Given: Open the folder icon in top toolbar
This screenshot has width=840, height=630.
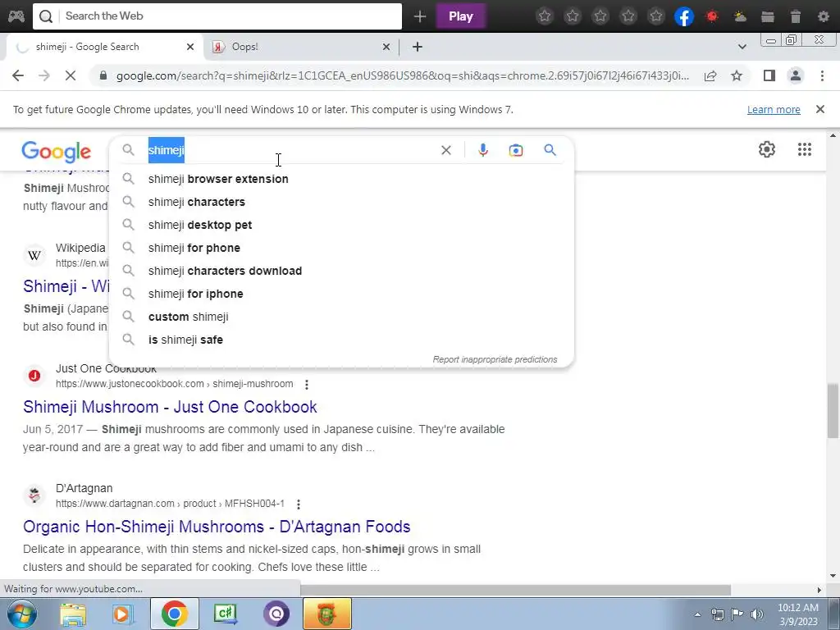Looking at the screenshot, I should (x=768, y=16).
